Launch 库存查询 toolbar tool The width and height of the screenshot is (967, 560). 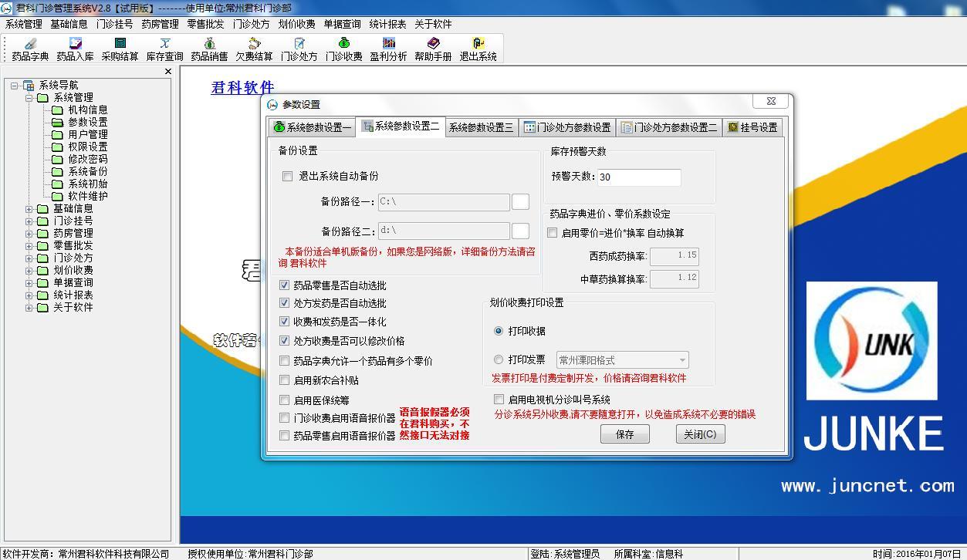[x=164, y=49]
